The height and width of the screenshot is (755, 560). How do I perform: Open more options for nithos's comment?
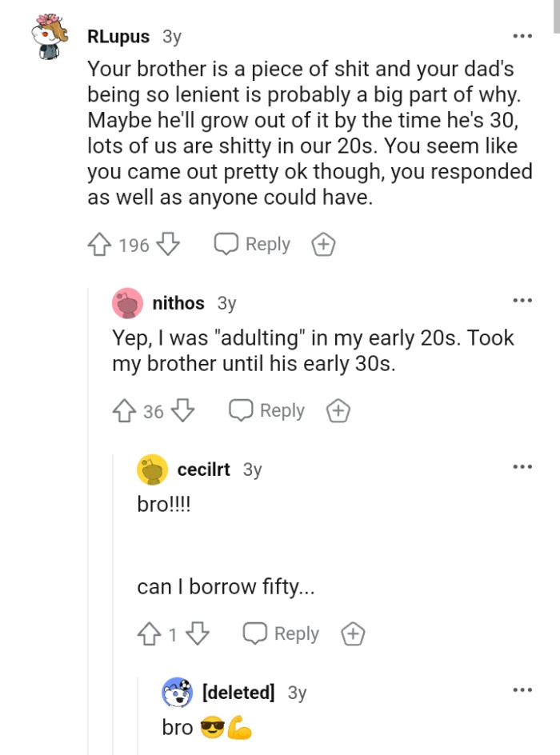click(x=522, y=300)
